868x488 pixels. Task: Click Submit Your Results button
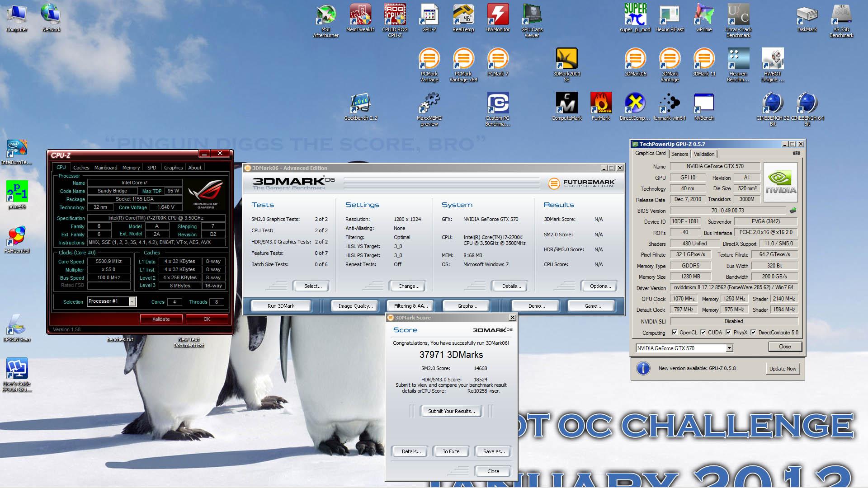(x=451, y=411)
